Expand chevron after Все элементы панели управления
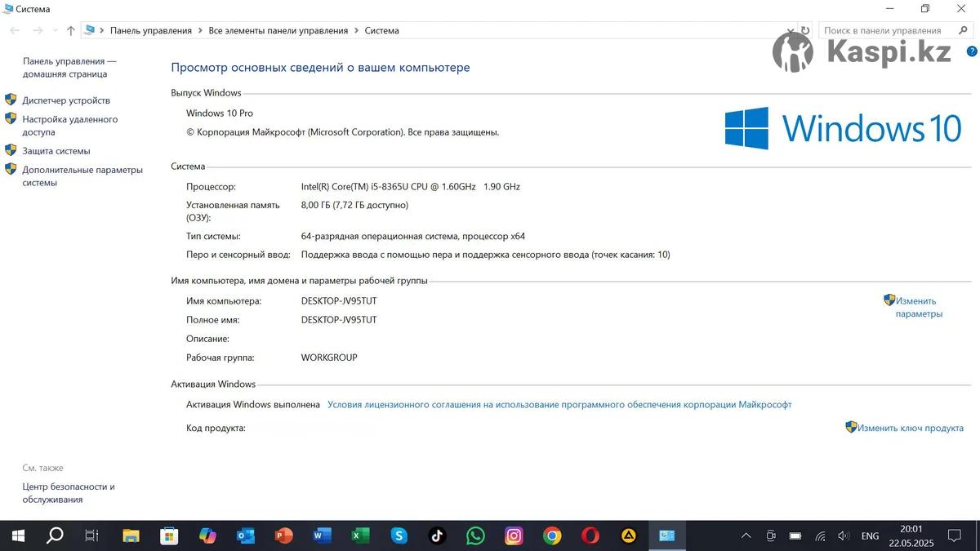This screenshot has width=980, height=551. tap(356, 31)
